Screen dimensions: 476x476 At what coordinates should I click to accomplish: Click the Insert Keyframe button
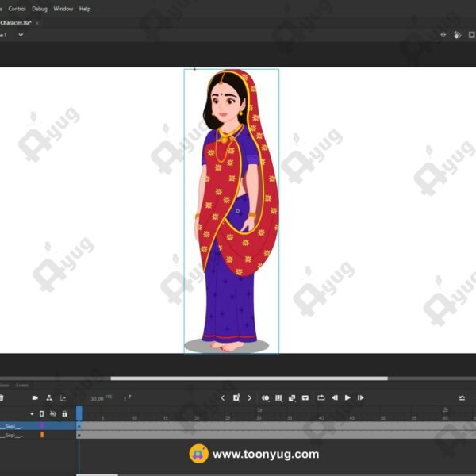click(x=236, y=397)
